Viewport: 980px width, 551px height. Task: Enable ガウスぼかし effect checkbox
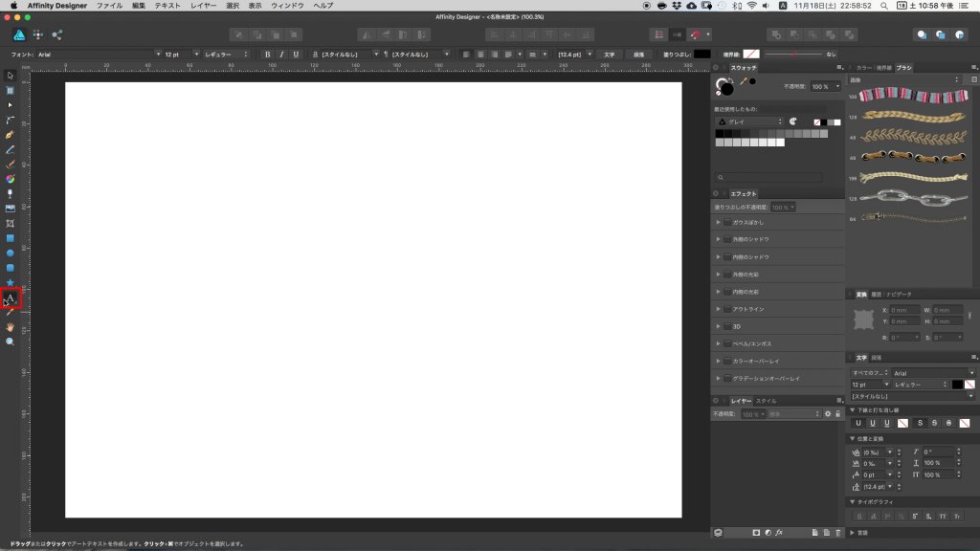(727, 222)
